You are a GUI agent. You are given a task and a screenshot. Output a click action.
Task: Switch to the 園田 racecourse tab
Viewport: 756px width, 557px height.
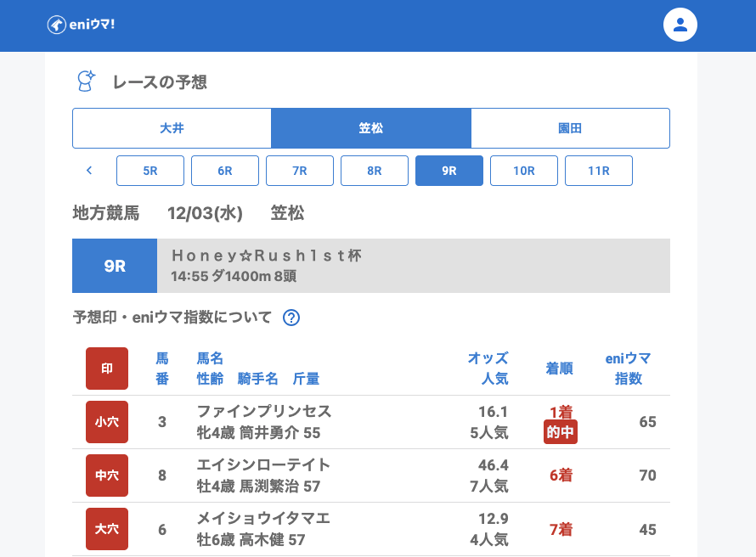pos(570,128)
